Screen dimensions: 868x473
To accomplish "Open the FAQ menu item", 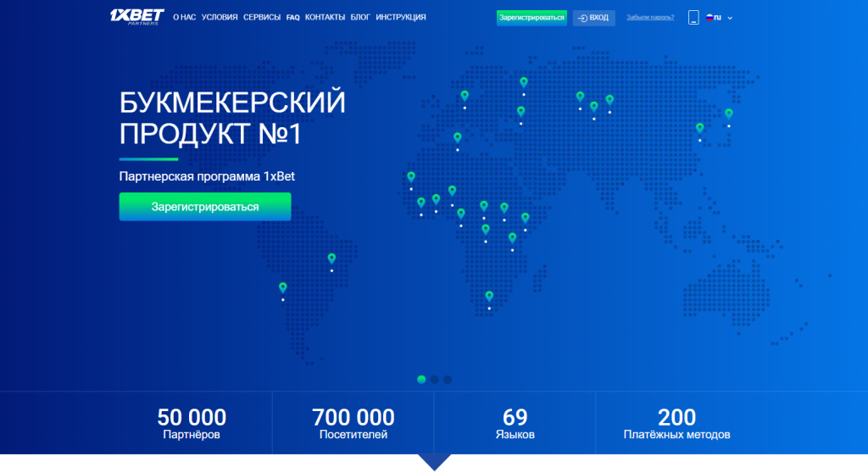I will coord(292,18).
